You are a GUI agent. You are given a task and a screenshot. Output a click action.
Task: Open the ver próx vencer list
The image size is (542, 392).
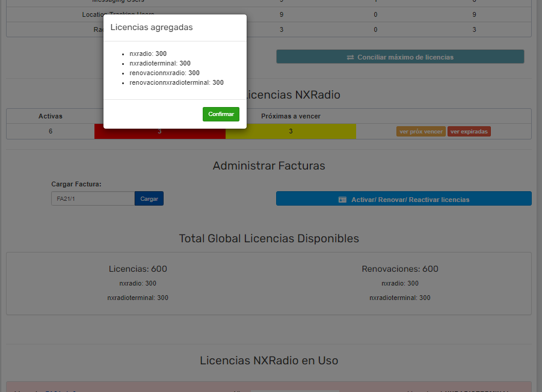point(421,131)
